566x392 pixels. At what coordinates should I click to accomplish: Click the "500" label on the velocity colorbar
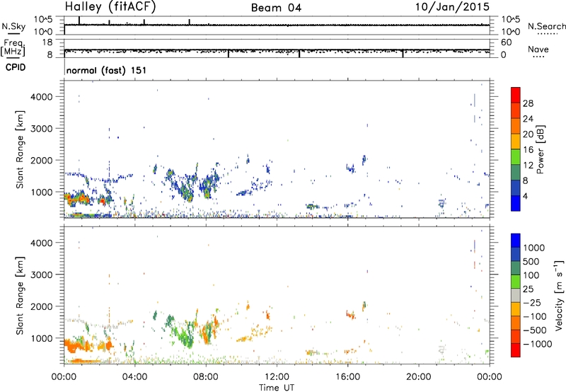coord(532,261)
